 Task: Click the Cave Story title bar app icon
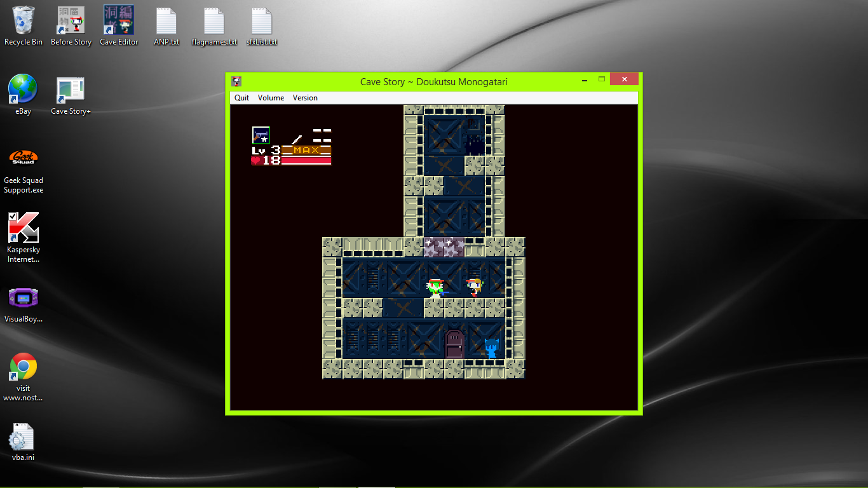click(236, 81)
